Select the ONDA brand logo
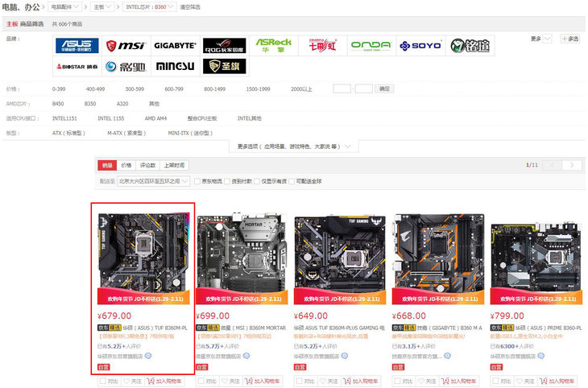The width and height of the screenshot is (588, 388). click(370, 46)
